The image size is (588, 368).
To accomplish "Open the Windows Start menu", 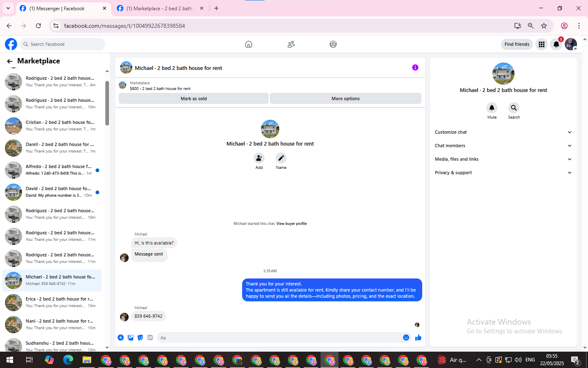I will [x=10, y=360].
